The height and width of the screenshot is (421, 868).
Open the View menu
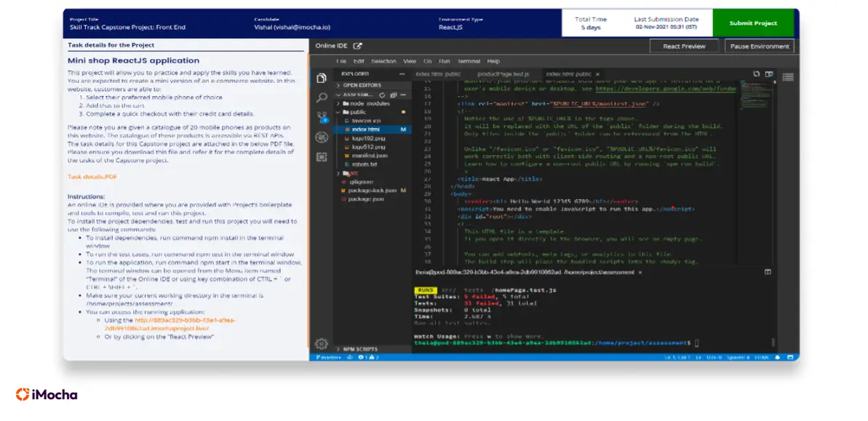[x=410, y=61]
